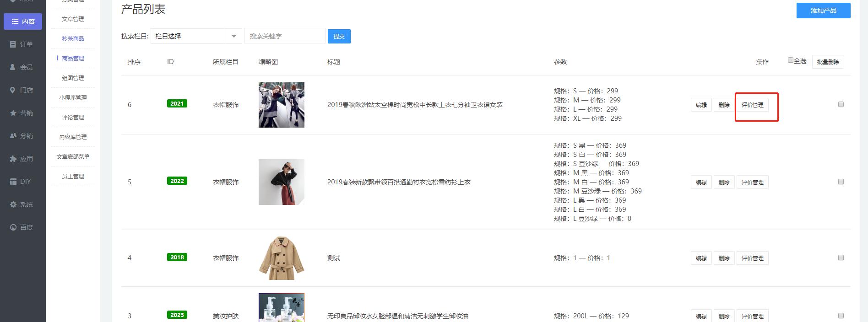
Task: Click 规格: L 豆沙绿 — 价格: 0 entry
Action: (592, 219)
